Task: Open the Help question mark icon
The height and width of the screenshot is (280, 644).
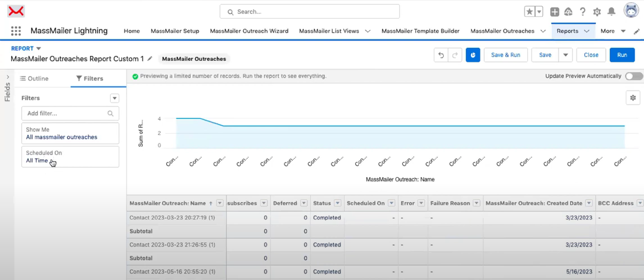Action: click(x=583, y=12)
